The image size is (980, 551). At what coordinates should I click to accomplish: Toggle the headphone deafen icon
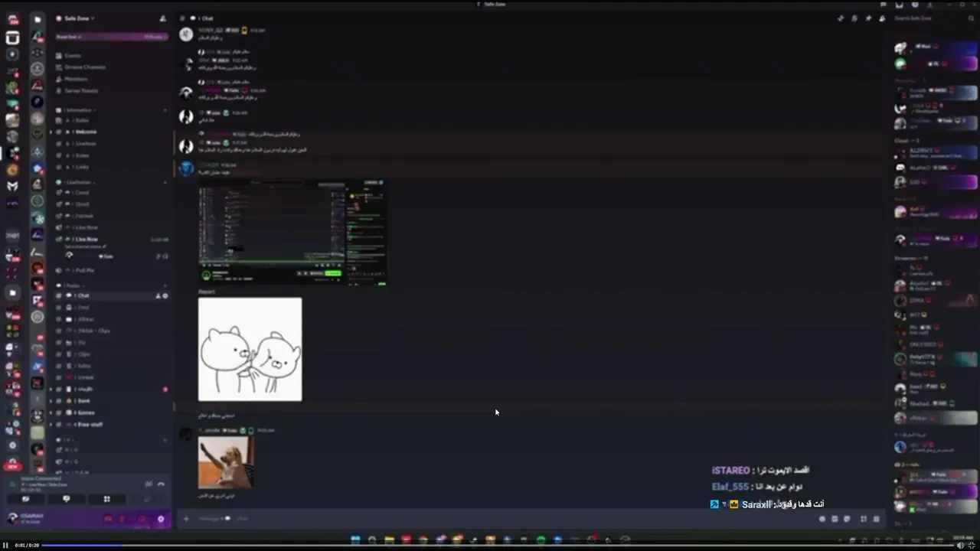pyautogui.click(x=142, y=519)
